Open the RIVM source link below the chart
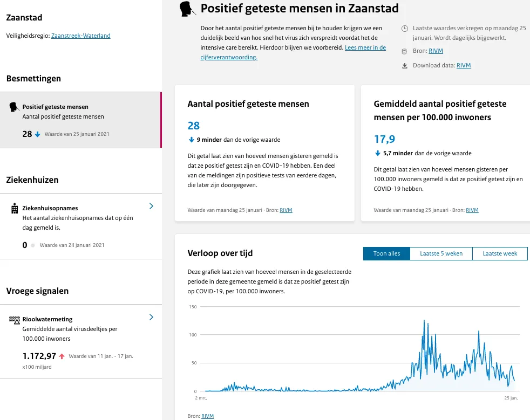 coord(207,416)
